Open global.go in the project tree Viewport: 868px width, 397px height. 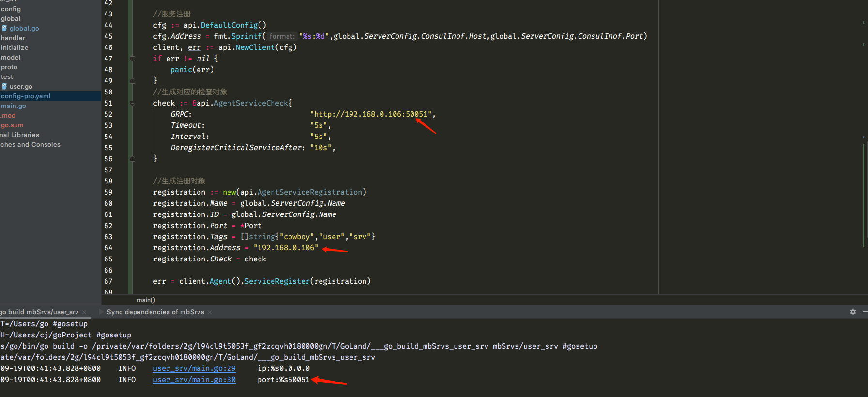click(x=24, y=28)
